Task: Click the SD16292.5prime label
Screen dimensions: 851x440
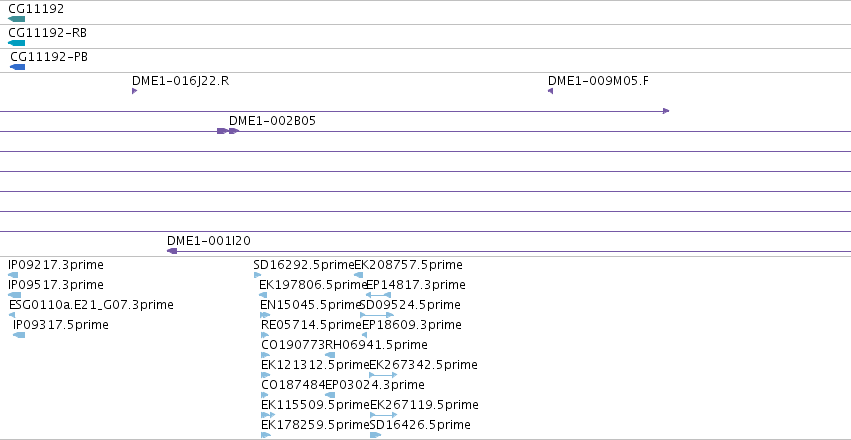Action: [x=303, y=265]
